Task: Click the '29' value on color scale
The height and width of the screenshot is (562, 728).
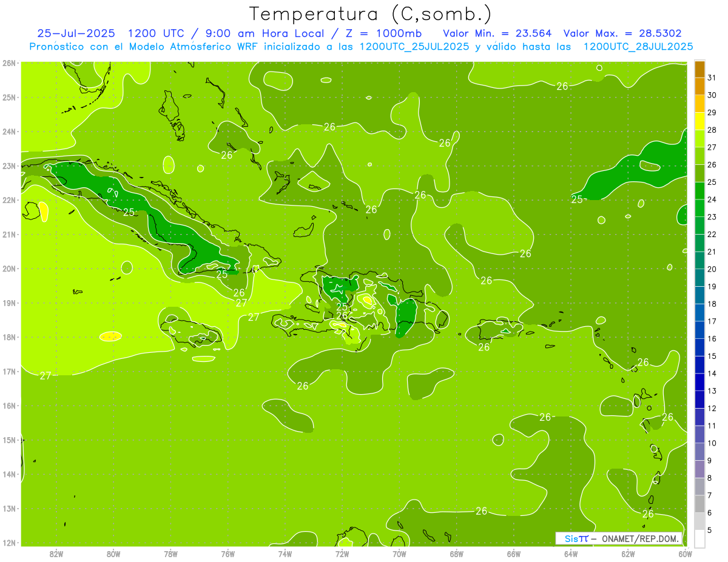Action: pos(712,112)
